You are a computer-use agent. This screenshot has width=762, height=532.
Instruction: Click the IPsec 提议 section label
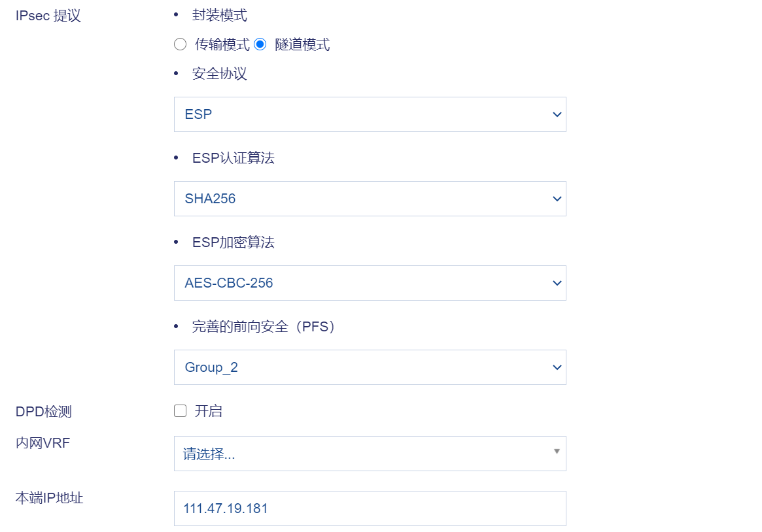tap(48, 16)
